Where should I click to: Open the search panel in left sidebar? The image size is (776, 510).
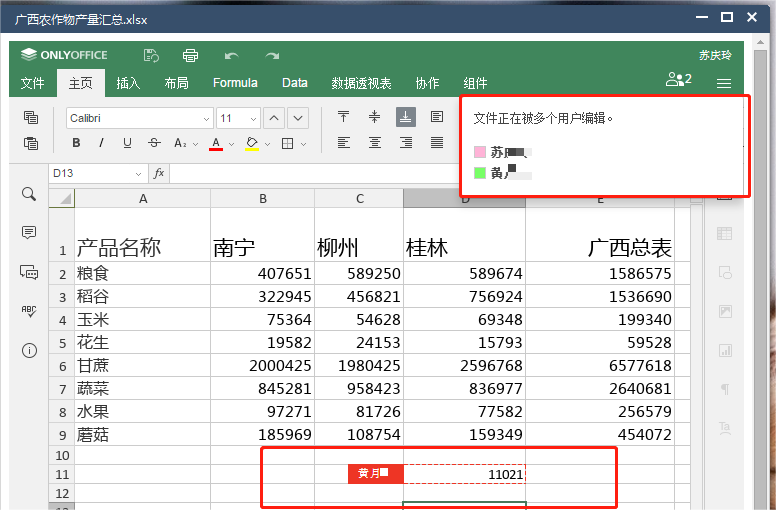tap(29, 194)
